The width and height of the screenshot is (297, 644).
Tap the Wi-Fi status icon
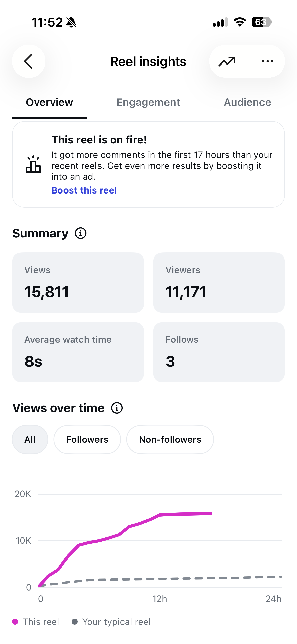(240, 22)
